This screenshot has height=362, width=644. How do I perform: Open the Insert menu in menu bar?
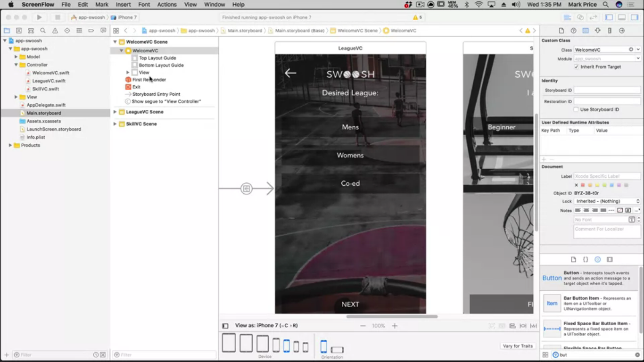tap(124, 5)
